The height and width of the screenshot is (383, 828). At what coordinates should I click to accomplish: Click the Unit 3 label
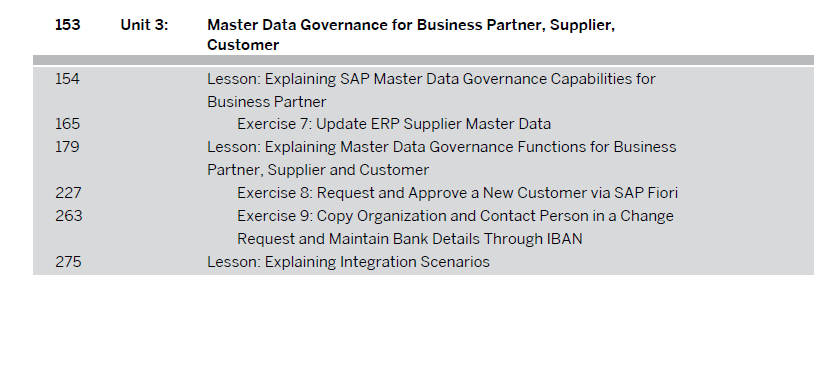pyautogui.click(x=144, y=25)
